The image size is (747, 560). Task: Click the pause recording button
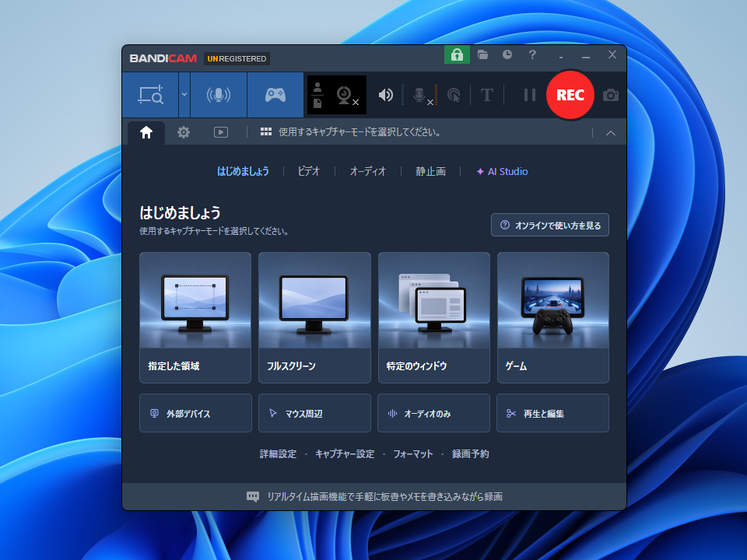click(x=530, y=95)
